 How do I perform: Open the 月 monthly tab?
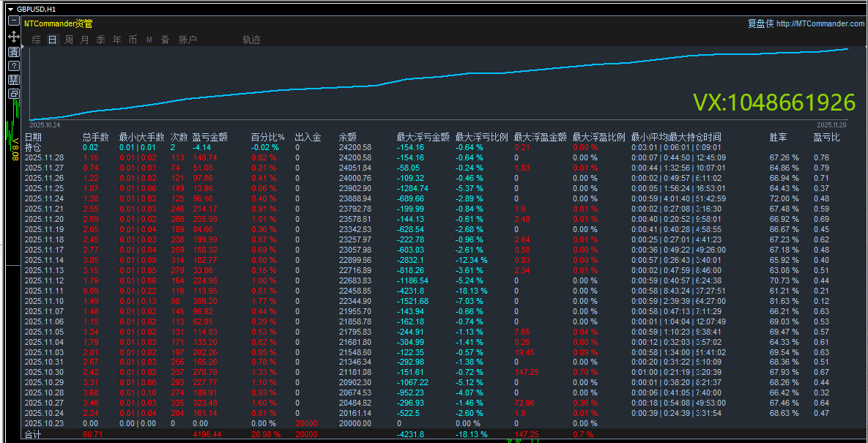tap(84, 40)
